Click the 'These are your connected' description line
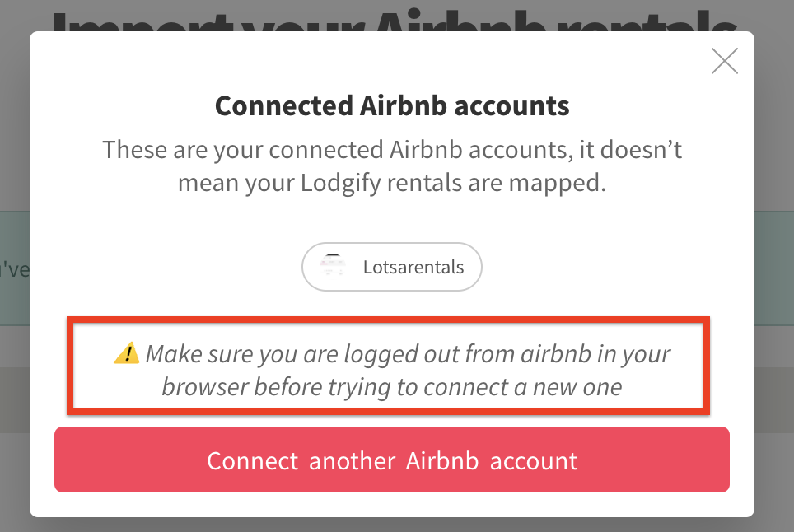This screenshot has width=794, height=532. click(x=392, y=152)
